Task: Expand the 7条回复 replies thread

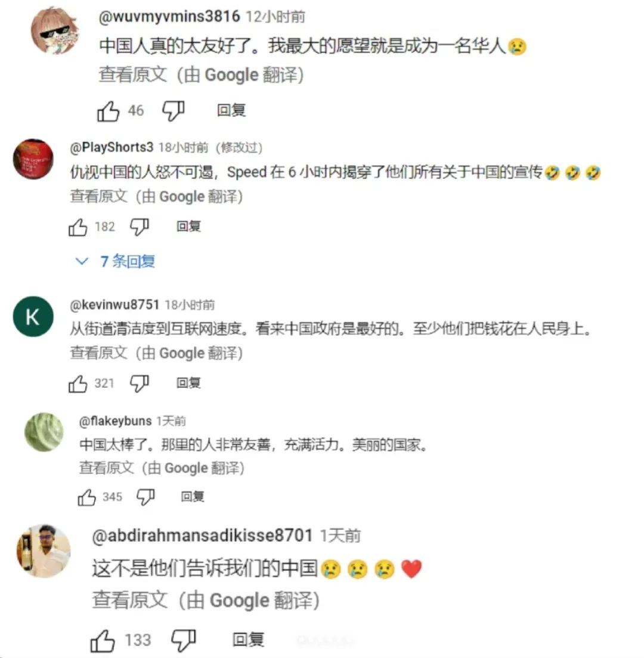Action: click(115, 261)
